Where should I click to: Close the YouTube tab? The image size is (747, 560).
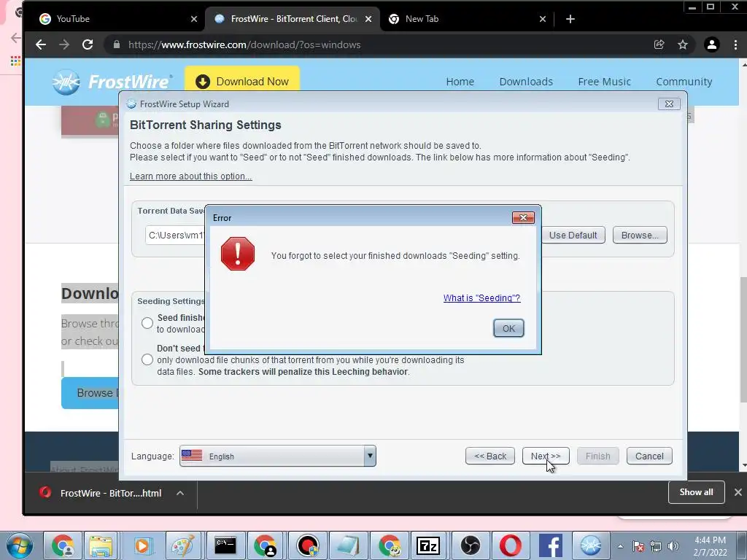click(x=194, y=19)
